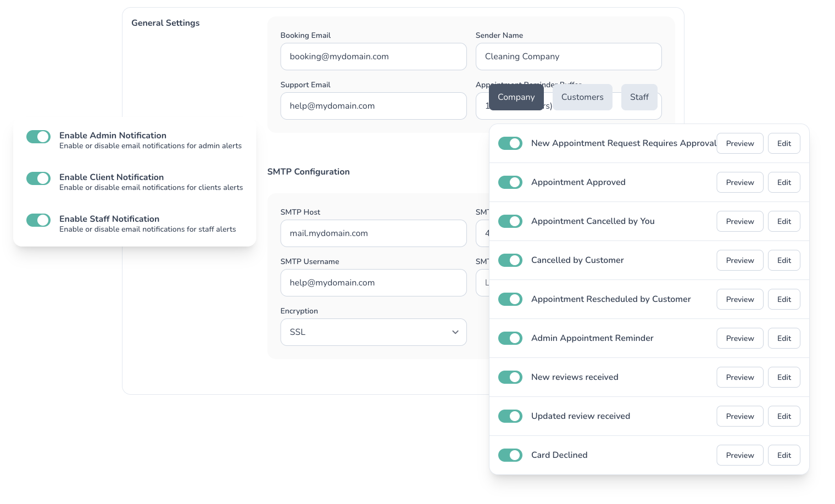
Task: Edit Appointment Cancelled by You template
Action: [x=784, y=221]
